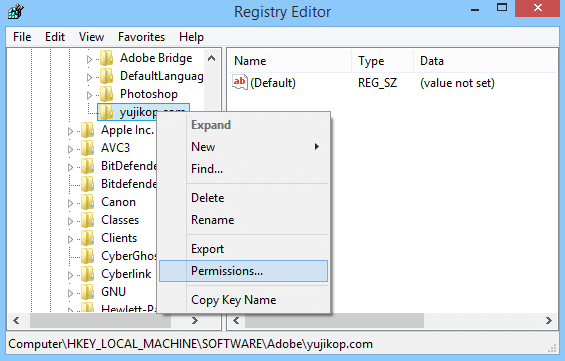Screen dimensions: 565x361
Task: Expand the Apple Inc. key
Action: 70,131
